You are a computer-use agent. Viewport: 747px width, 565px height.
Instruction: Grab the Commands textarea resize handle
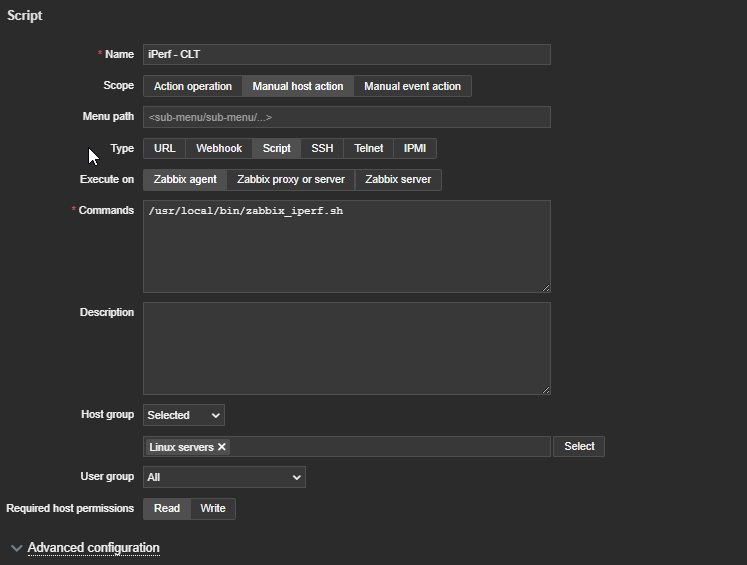[546, 288]
